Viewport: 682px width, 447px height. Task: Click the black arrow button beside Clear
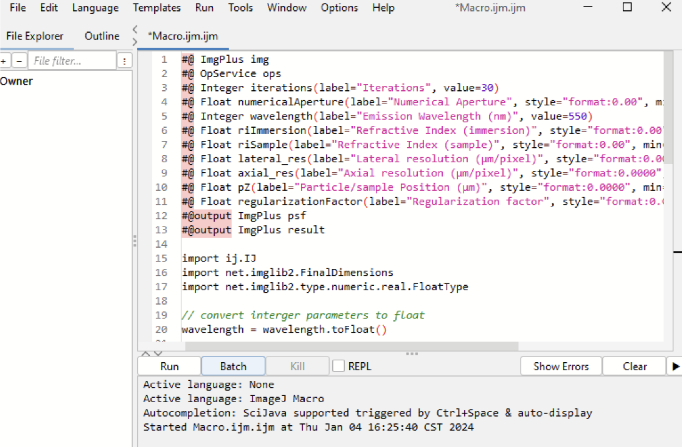[675, 366]
